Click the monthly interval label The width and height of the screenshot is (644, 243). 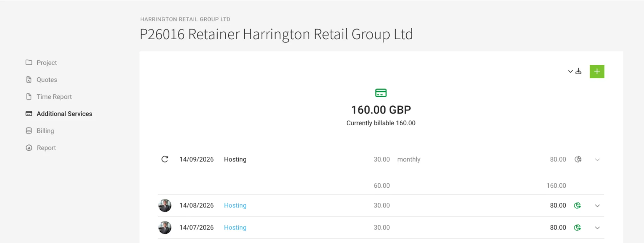coord(409,159)
